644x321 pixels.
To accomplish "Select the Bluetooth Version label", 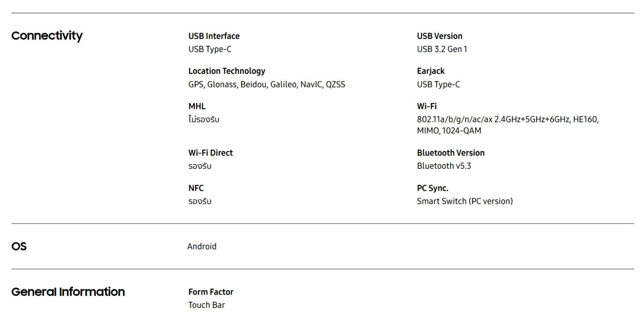I will (x=451, y=153).
